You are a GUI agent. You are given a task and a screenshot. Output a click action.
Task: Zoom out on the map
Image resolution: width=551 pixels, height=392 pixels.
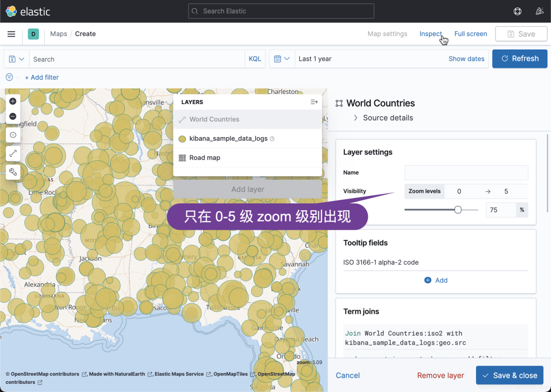[x=13, y=116]
